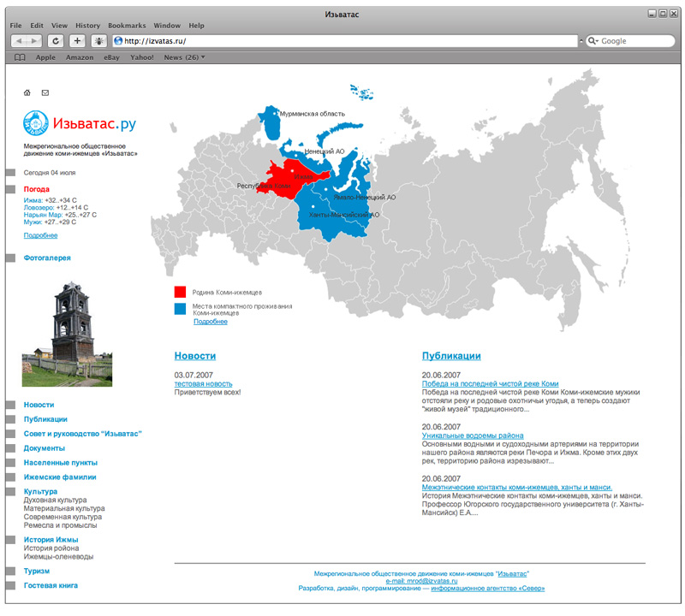Screen dimensions: 685x616
Task: Open the Публикации heading link in content
Action: [x=451, y=356]
